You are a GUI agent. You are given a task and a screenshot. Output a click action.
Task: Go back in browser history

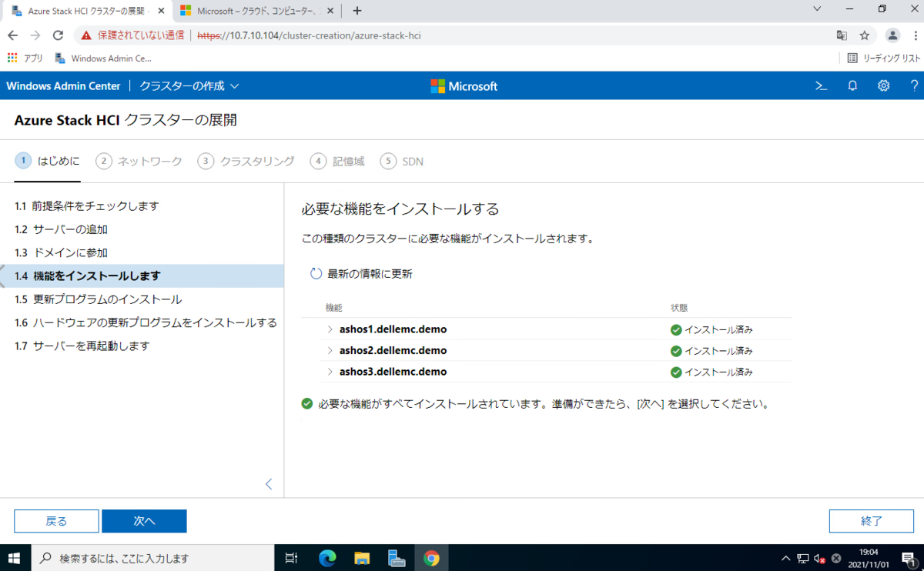[12, 35]
